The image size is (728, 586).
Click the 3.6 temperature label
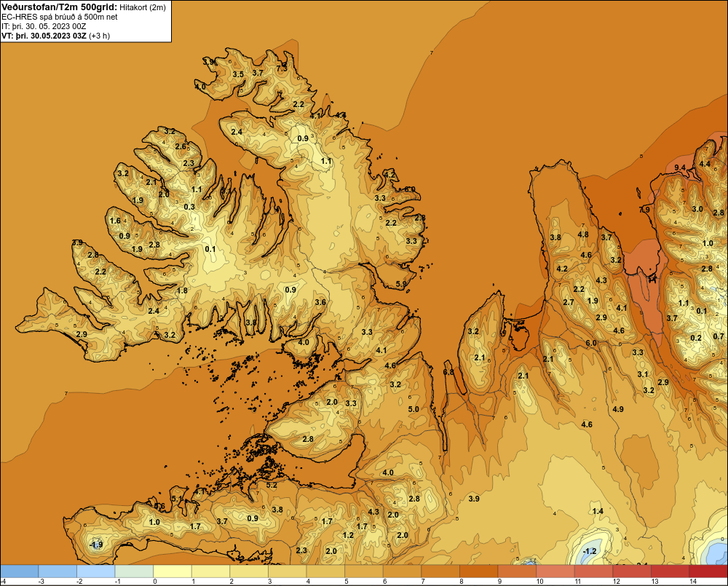[x=320, y=302]
